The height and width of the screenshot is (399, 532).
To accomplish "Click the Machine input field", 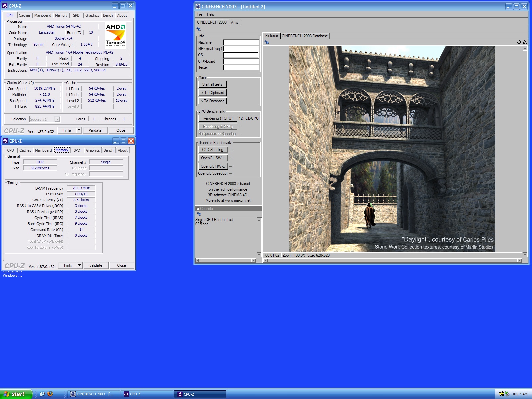I will pyautogui.click(x=241, y=42).
